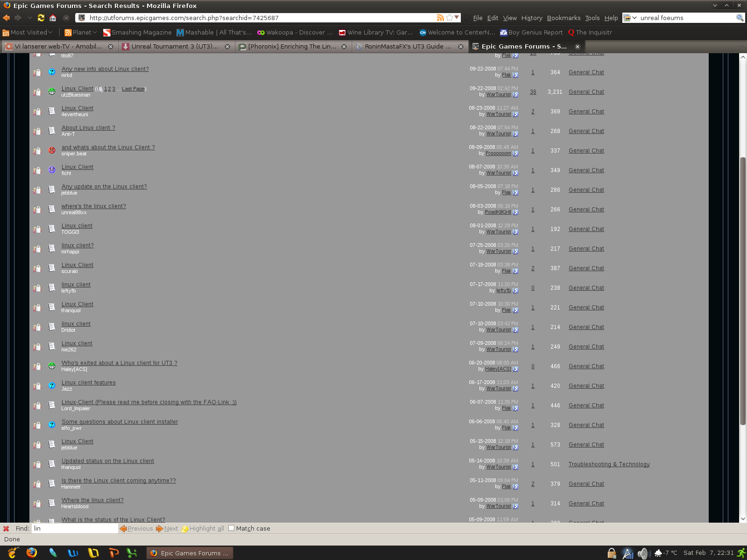Open 'Some questions about Linux client installer' thread
Image resolution: width=747 pixels, height=560 pixels.
click(x=120, y=421)
